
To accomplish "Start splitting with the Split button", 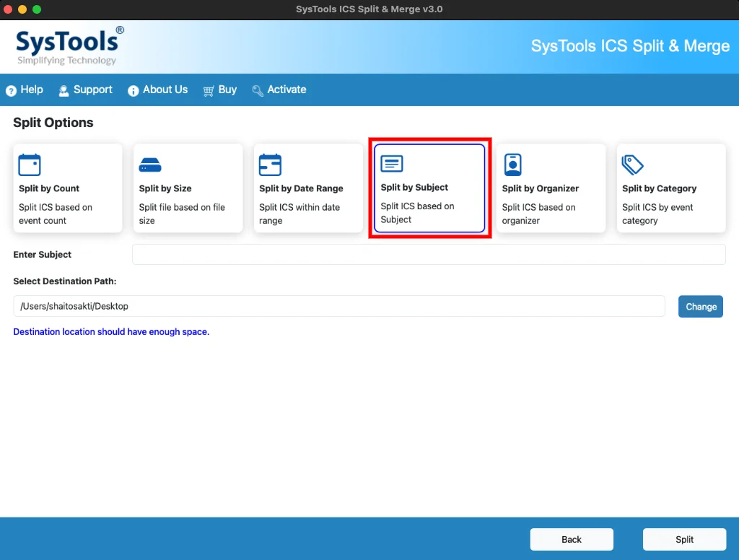I will point(684,539).
